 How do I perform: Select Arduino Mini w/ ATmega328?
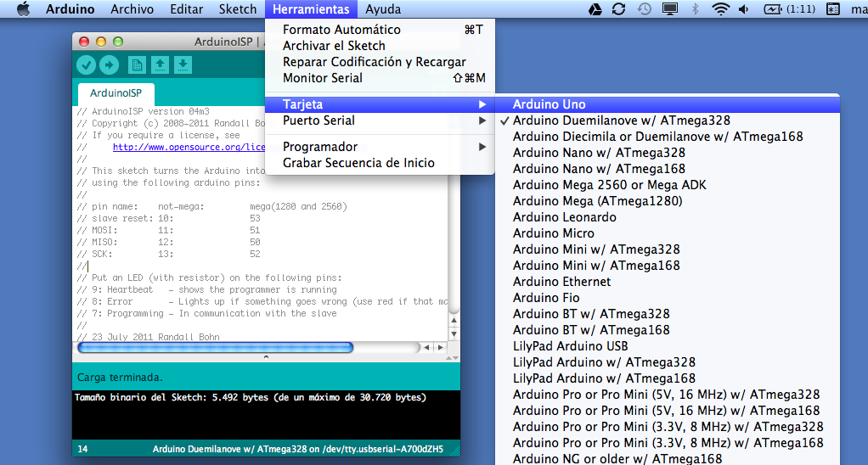click(x=668, y=249)
